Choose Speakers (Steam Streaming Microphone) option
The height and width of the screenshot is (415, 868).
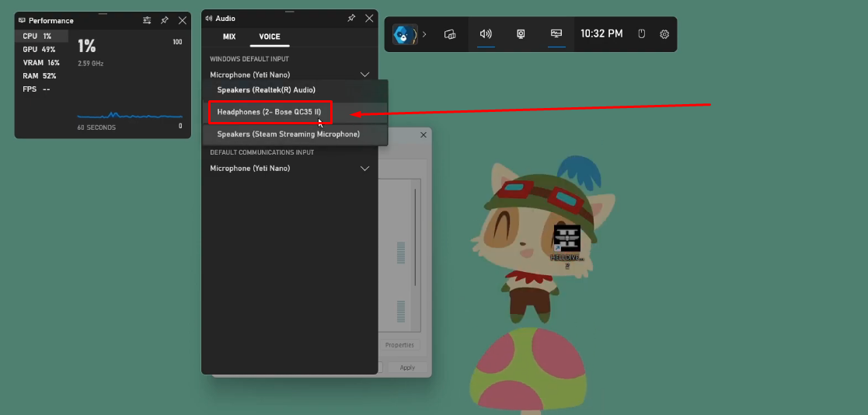(x=295, y=134)
